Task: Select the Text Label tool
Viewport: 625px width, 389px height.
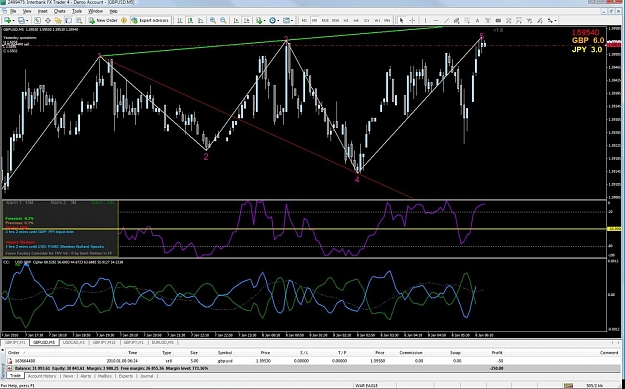Action: 487,20
